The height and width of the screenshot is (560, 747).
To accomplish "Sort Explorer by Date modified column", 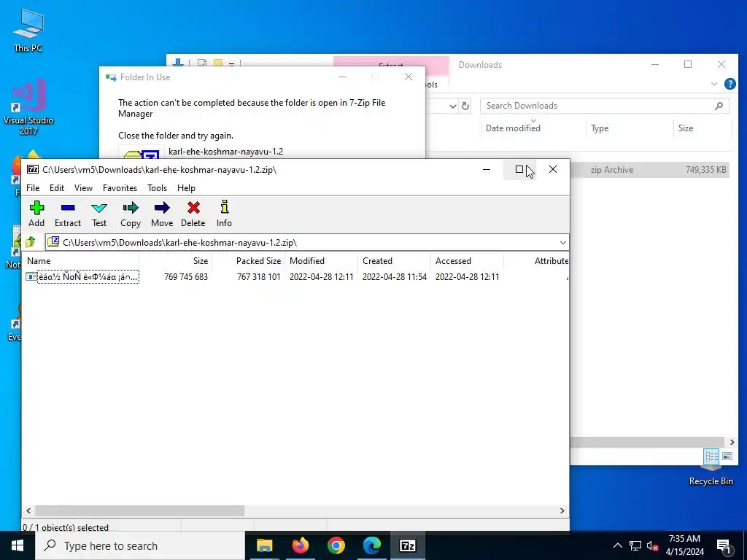I will point(533,128).
